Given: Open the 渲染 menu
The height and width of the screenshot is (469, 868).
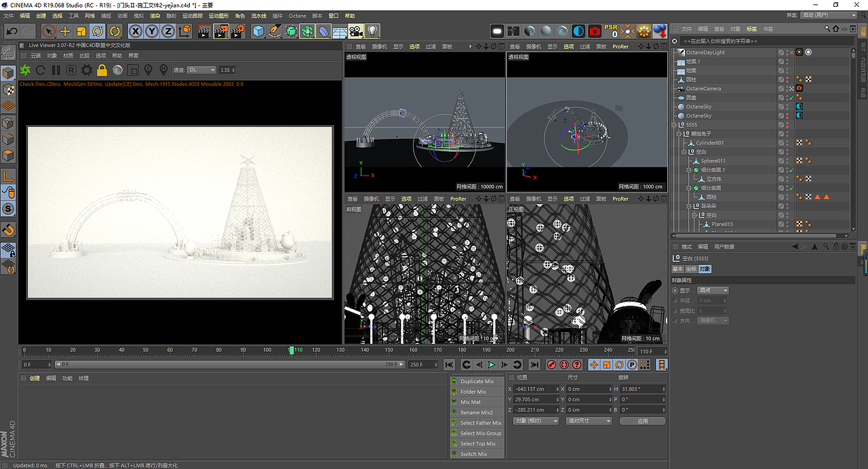Looking at the screenshot, I should pos(155,16).
